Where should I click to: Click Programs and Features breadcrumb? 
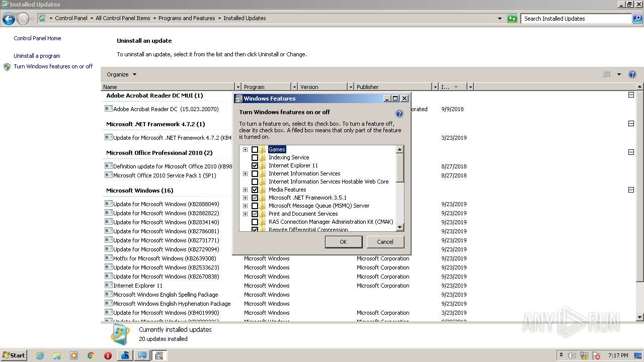tap(187, 18)
